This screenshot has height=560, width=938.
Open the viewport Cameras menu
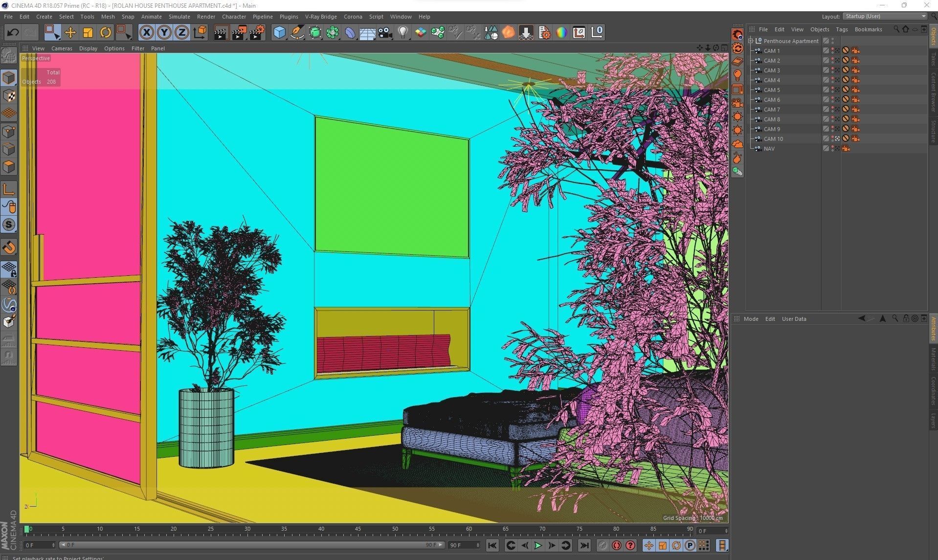coord(62,48)
